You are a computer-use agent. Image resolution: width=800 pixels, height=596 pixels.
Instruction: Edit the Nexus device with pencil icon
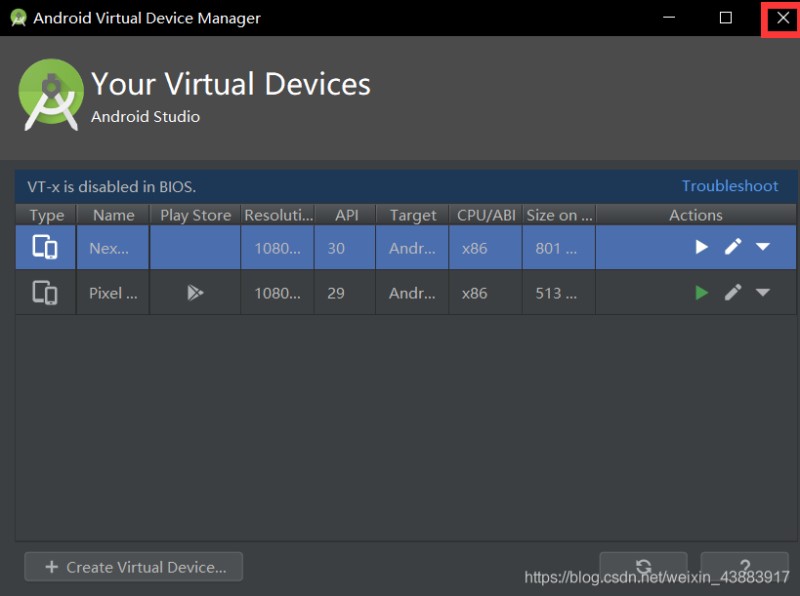[733, 247]
